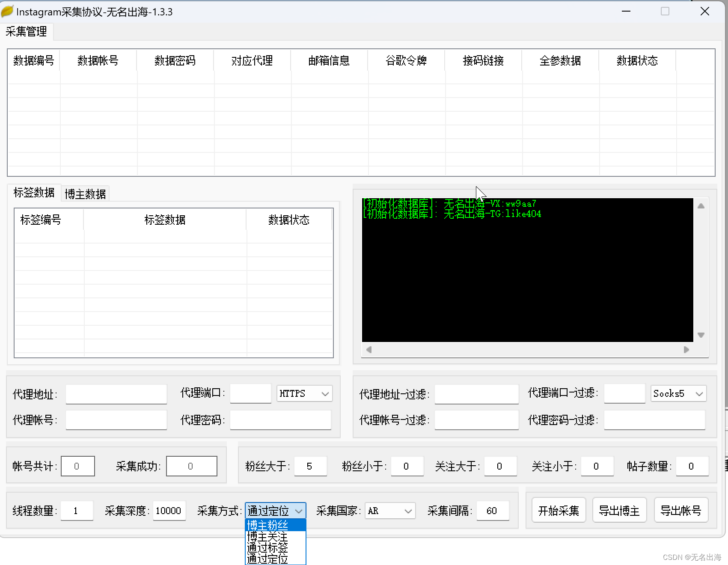Screen dimensions: 728x565
Task: Click the 接码链接 column header
Action: tap(483, 61)
